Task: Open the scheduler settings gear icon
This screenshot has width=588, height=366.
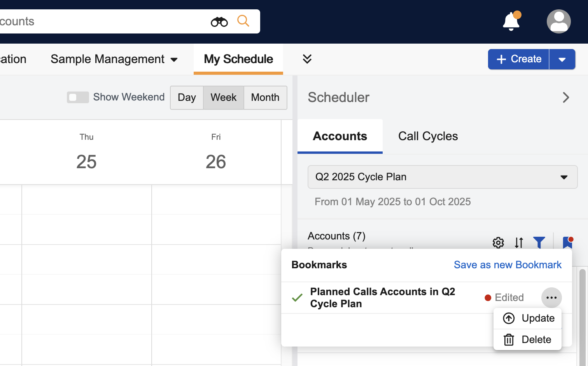Action: click(498, 243)
